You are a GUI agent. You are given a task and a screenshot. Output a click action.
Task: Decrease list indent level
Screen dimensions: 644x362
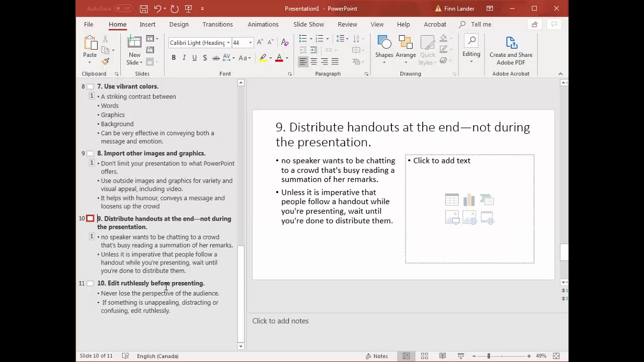pyautogui.click(x=303, y=50)
